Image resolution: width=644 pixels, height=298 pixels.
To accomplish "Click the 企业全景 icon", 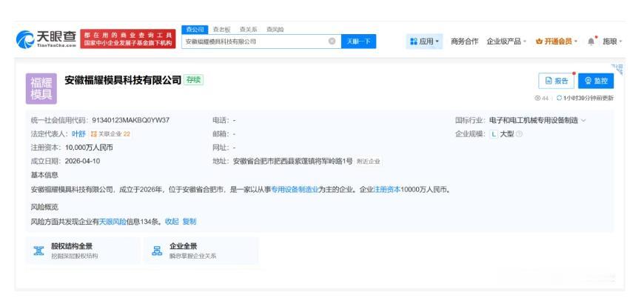I will tap(157, 251).
